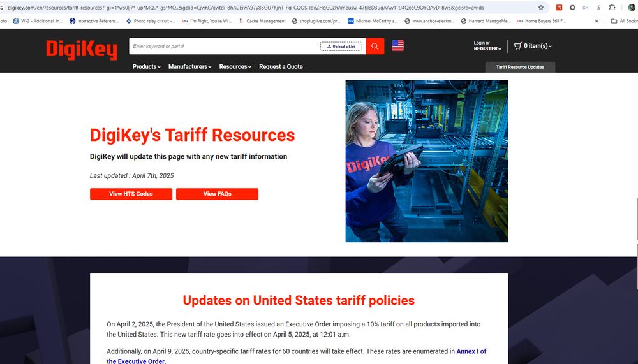Open the Photo relay circuit bookmark
Image resolution: width=638 pixels, height=364 pixels.
tap(151, 21)
